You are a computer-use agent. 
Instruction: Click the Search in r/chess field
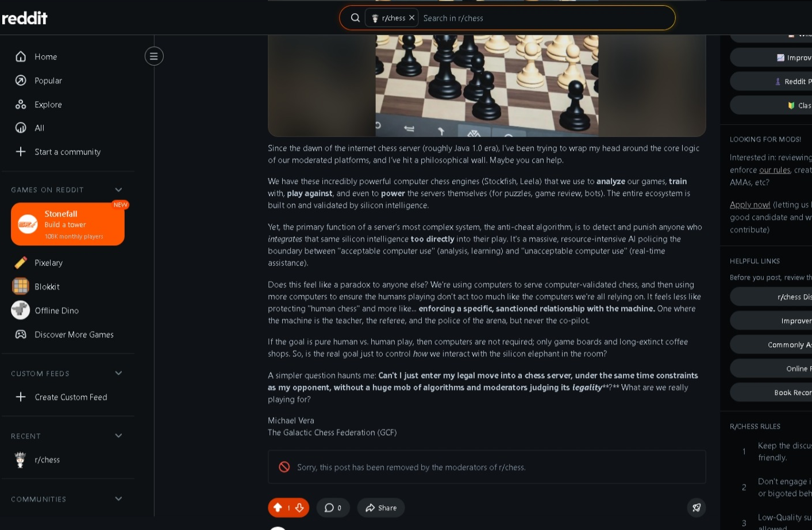pos(545,18)
